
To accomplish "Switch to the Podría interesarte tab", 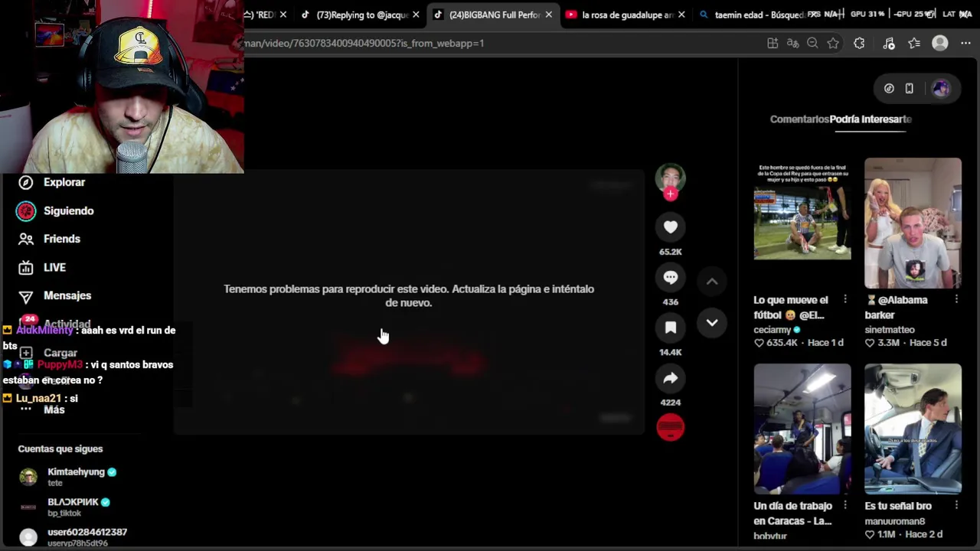I will (x=871, y=119).
